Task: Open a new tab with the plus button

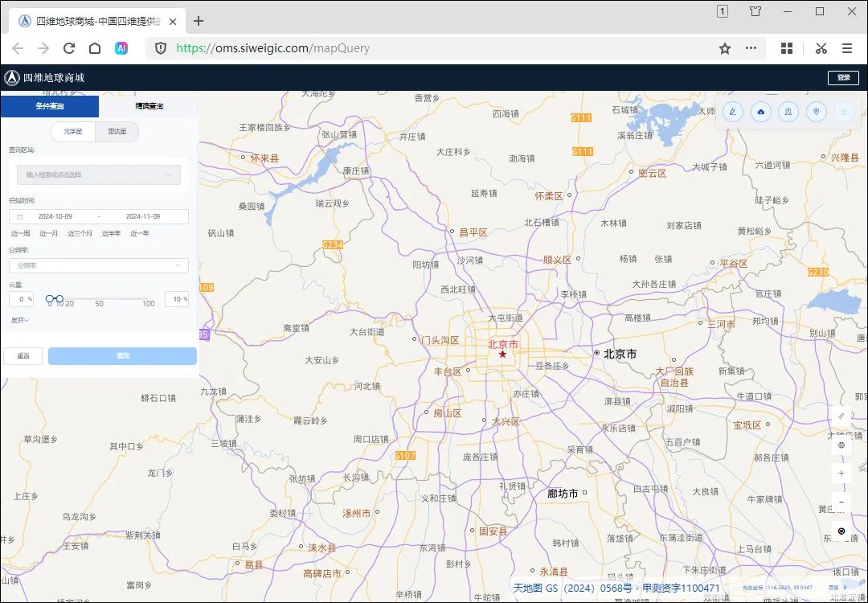Action: 199,21
